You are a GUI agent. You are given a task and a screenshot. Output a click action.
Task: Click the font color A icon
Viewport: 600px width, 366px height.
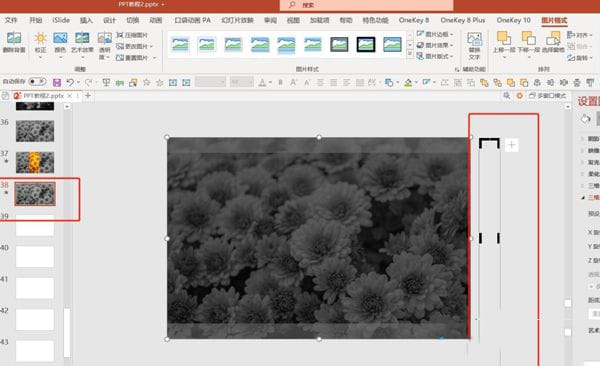coord(262,82)
